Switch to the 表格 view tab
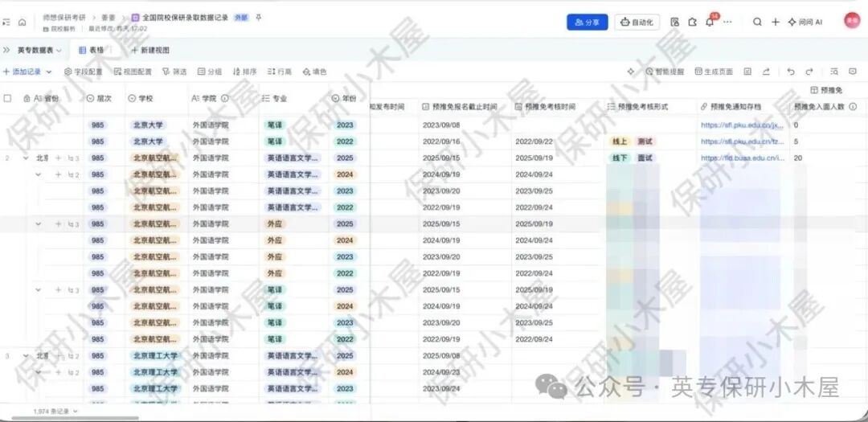Screen dimensions: 868x422 92,50
